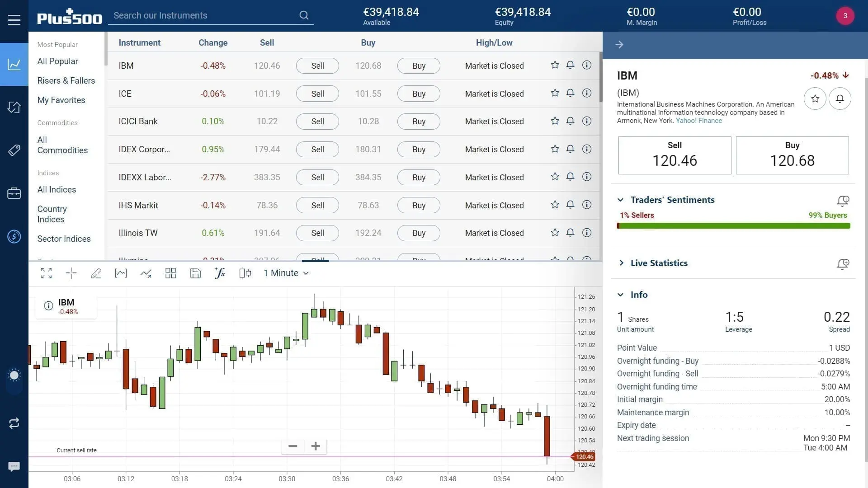Set a price alert bell for ICE

571,93
